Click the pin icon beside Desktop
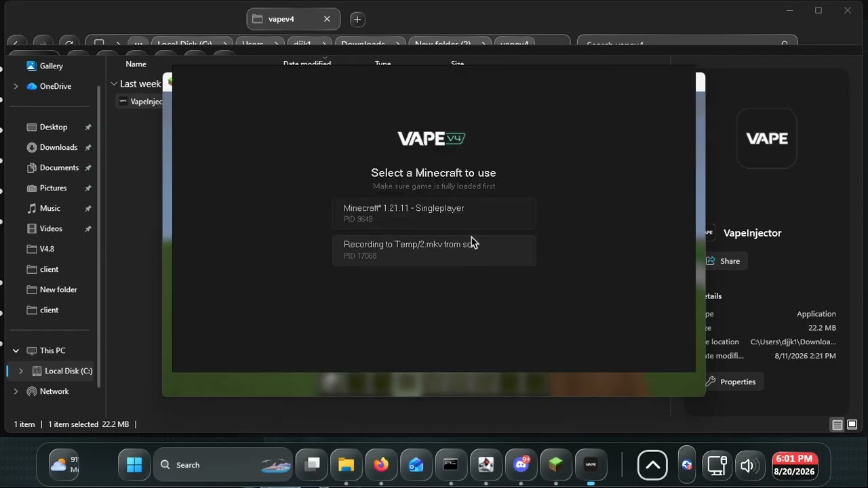The width and height of the screenshot is (868, 488). [x=88, y=127]
